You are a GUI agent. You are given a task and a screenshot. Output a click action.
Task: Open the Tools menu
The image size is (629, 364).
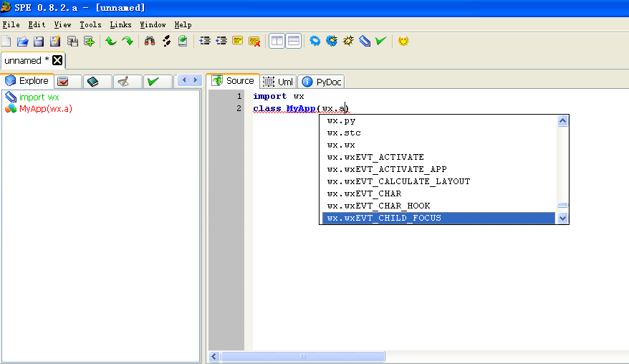[90, 25]
